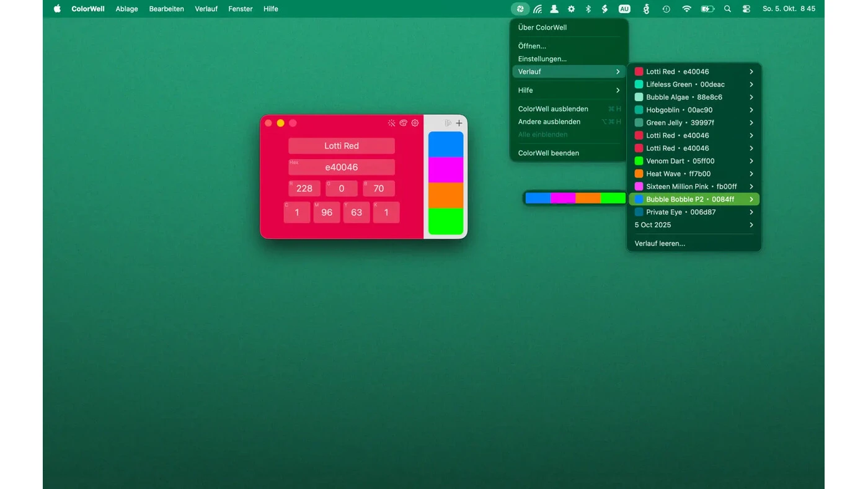Expand the Sixteen Million Pink fb00ff entry
The width and height of the screenshot is (868, 489).
click(x=694, y=186)
